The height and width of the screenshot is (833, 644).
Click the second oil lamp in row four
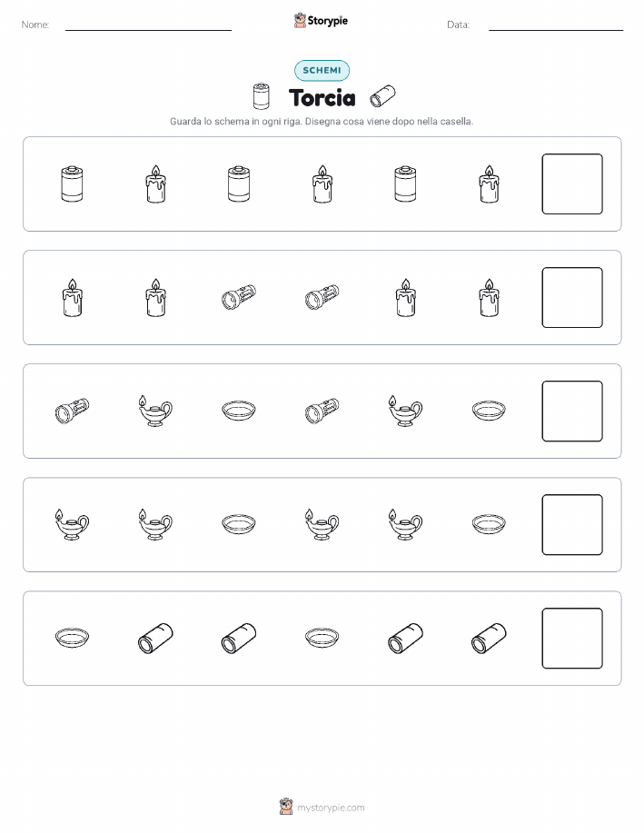pos(155,524)
